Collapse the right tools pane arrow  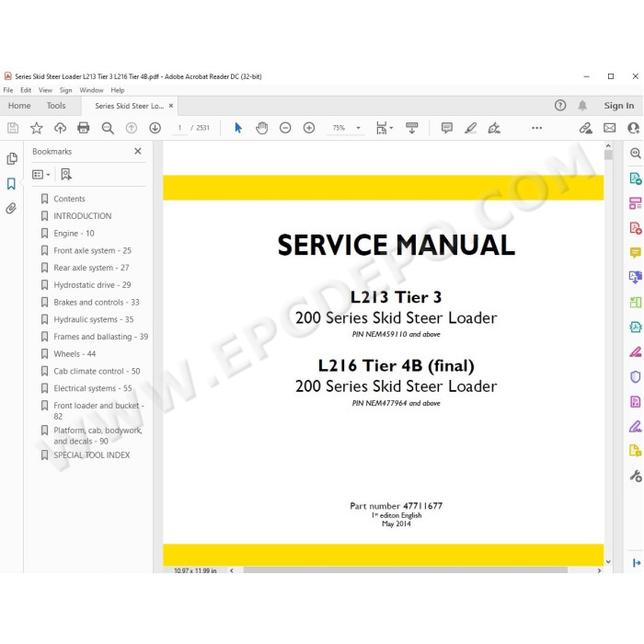point(637,563)
